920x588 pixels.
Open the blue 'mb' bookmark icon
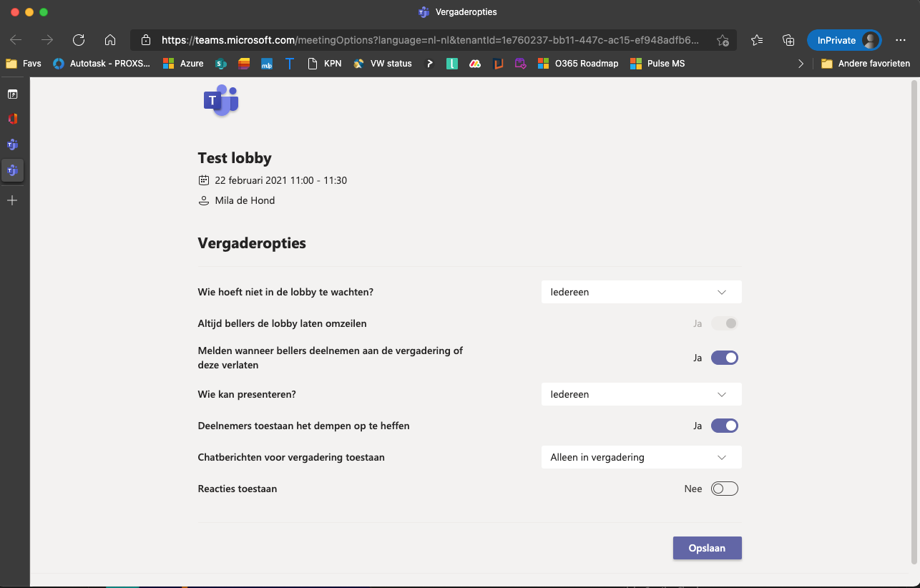coord(267,64)
